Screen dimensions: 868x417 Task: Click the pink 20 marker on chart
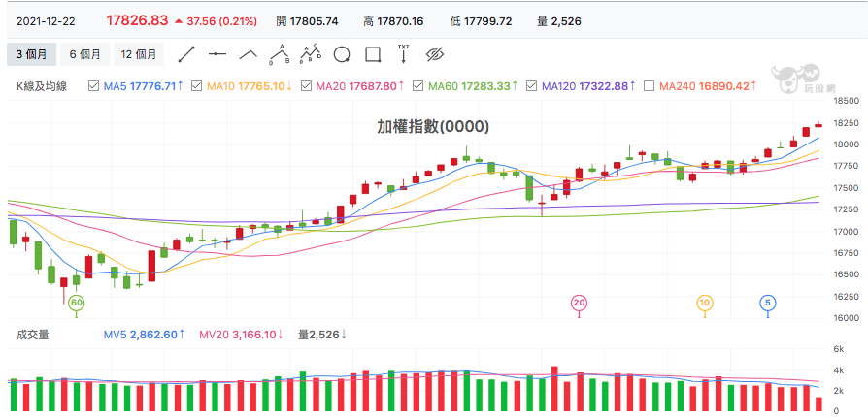tap(579, 303)
